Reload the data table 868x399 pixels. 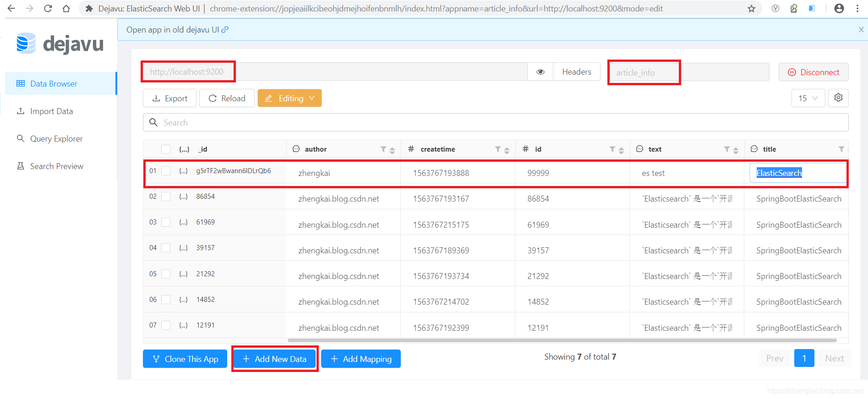coord(227,98)
